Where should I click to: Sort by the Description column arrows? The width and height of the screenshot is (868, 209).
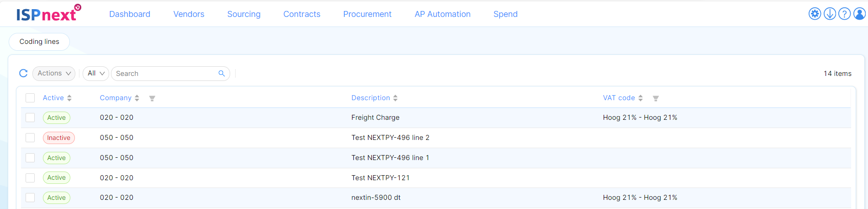395,98
